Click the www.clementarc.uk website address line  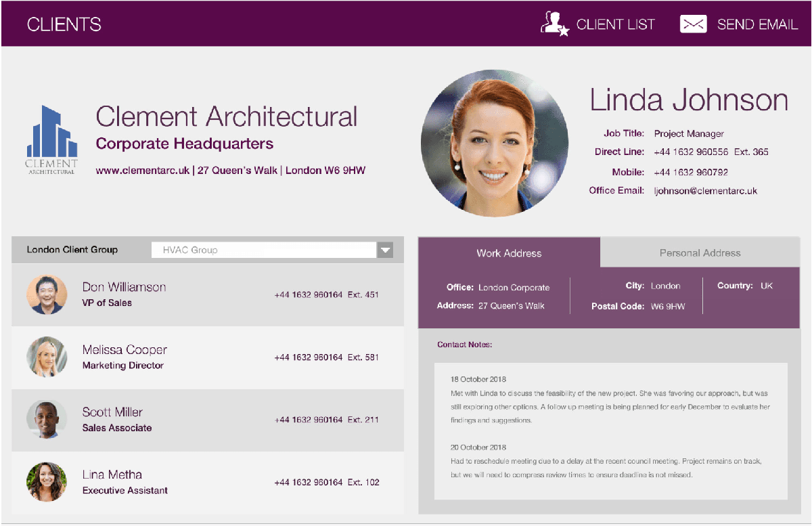pyautogui.click(x=230, y=171)
